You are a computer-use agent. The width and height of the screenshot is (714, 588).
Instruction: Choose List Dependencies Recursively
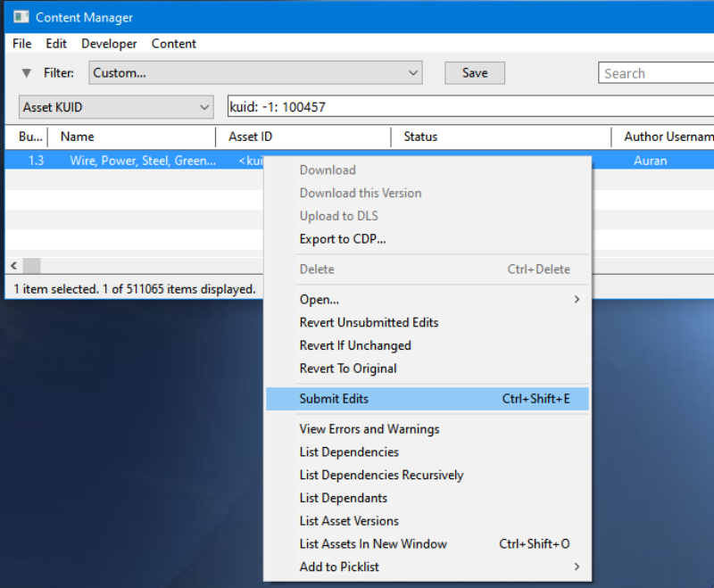[x=428, y=476]
